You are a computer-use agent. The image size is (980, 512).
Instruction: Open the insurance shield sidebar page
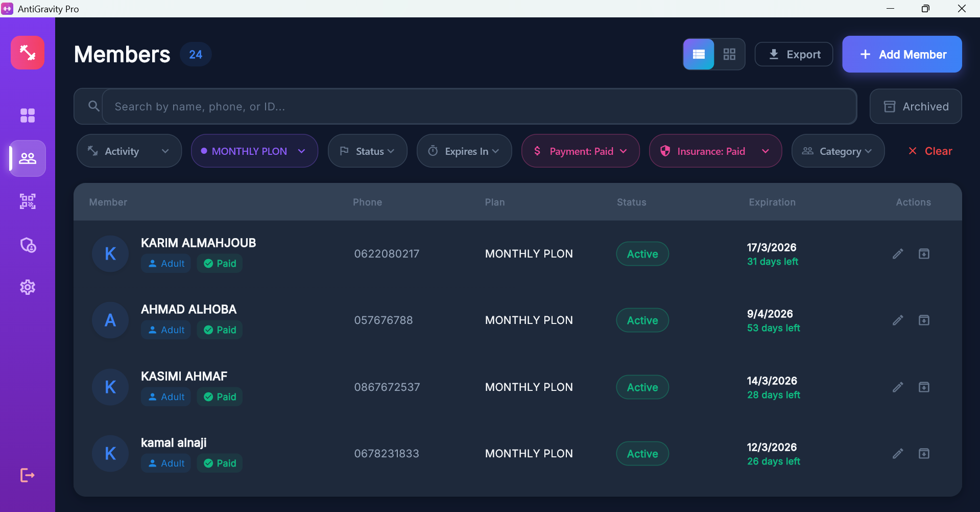click(28, 245)
